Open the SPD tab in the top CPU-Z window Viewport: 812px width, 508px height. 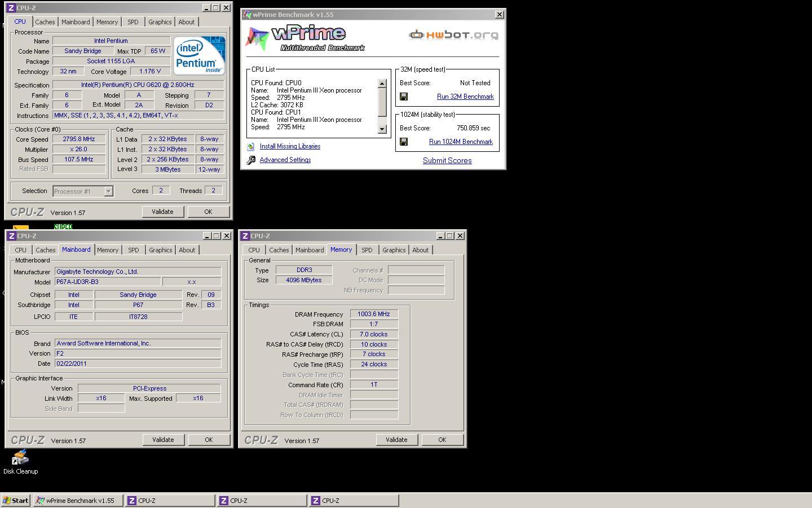point(133,22)
